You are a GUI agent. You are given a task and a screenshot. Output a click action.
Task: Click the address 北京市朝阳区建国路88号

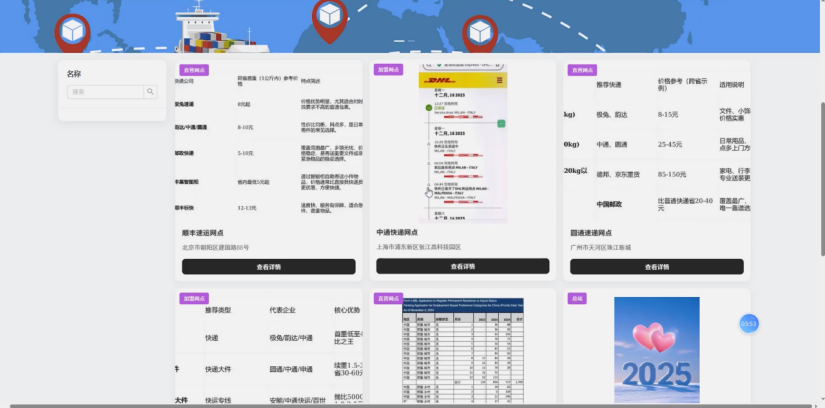216,247
